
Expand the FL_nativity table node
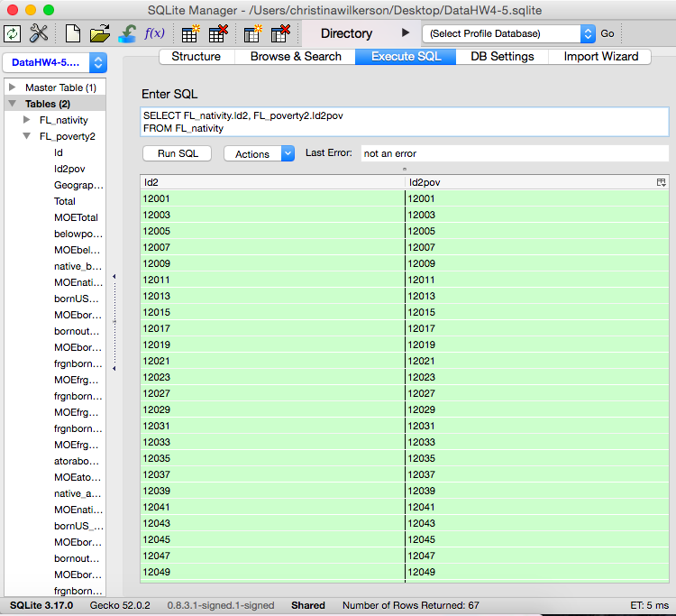coord(26,119)
